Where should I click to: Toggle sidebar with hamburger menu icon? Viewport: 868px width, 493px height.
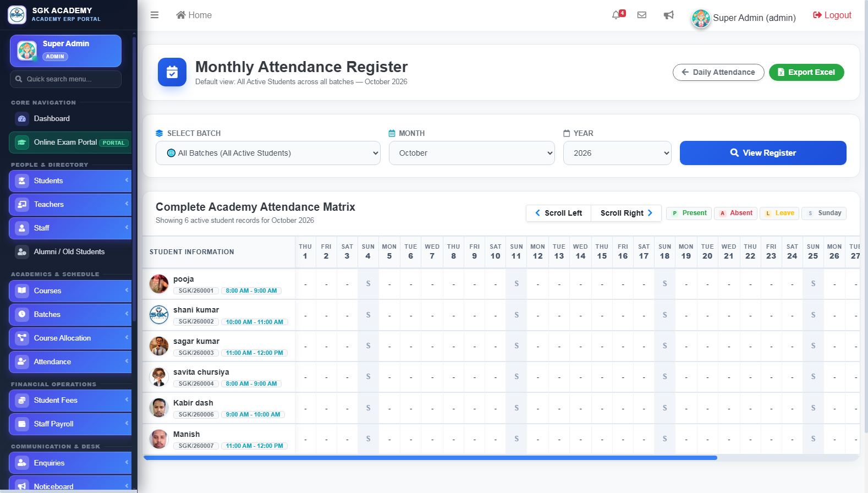click(x=155, y=15)
